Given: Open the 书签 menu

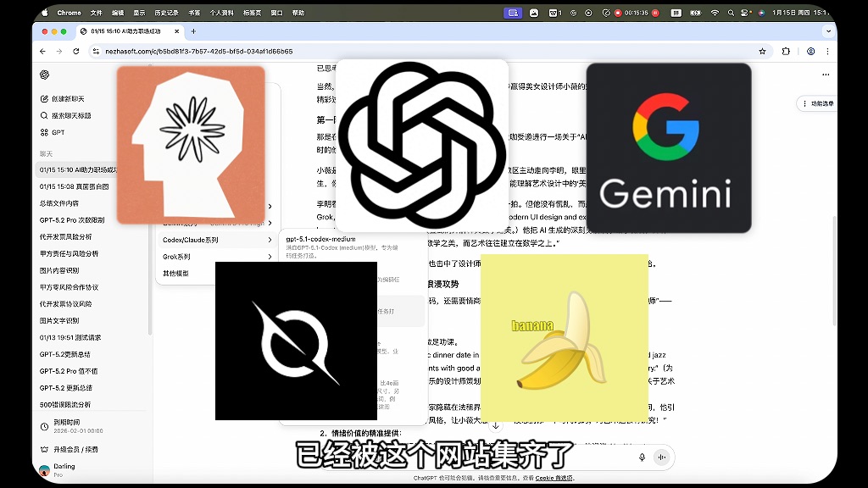Looking at the screenshot, I should click(x=194, y=13).
